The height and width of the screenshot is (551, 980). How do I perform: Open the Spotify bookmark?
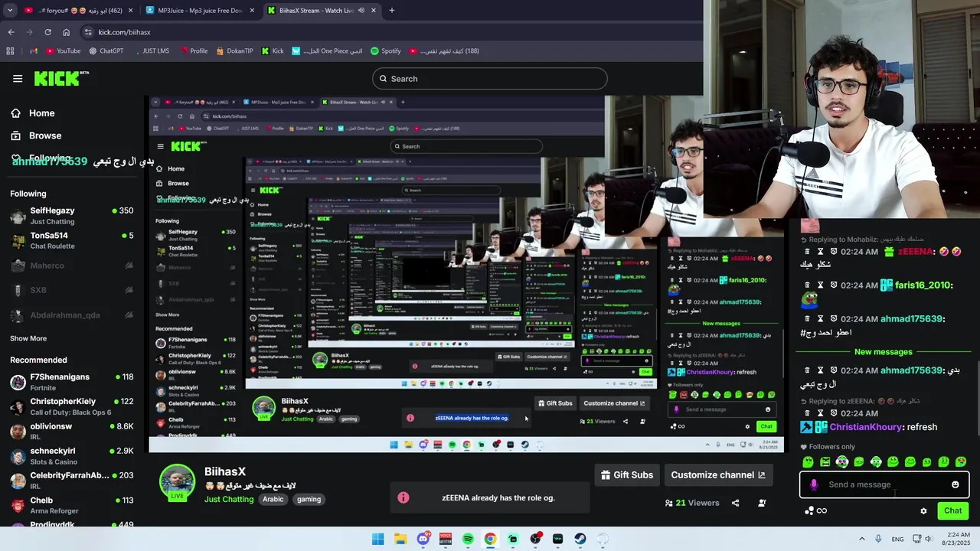tap(385, 51)
